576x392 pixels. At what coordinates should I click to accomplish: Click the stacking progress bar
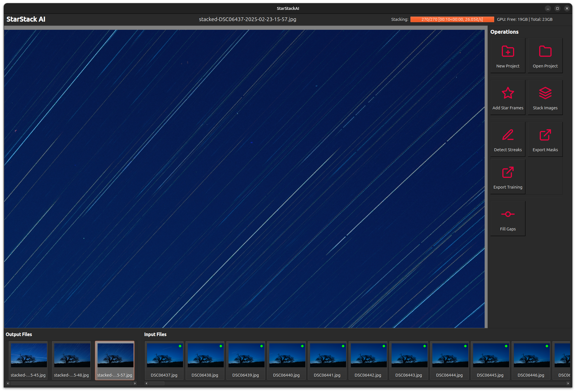[452, 19]
